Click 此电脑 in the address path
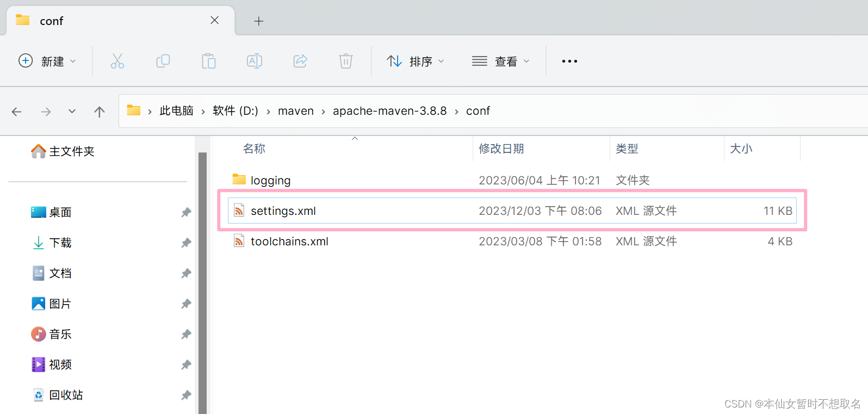868x414 pixels. [177, 111]
